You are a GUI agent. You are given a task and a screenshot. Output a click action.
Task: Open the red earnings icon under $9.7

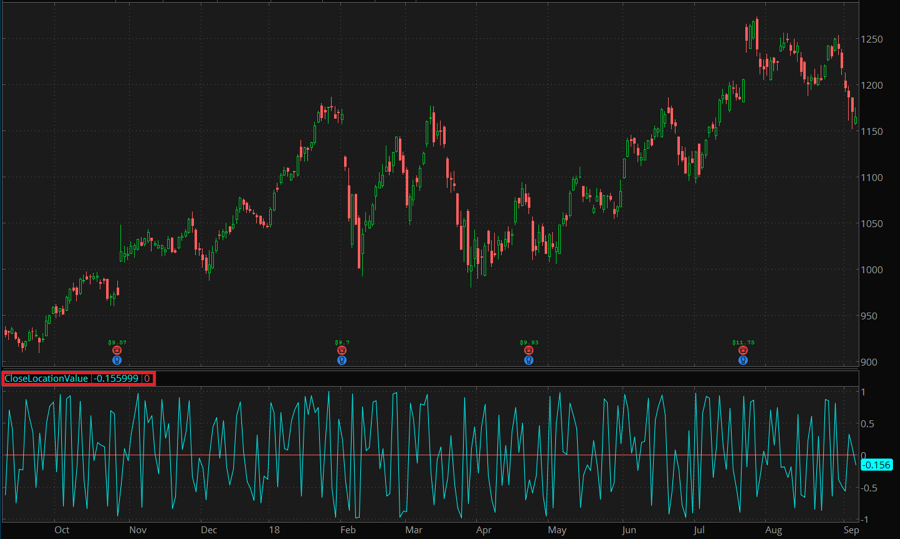(x=342, y=351)
